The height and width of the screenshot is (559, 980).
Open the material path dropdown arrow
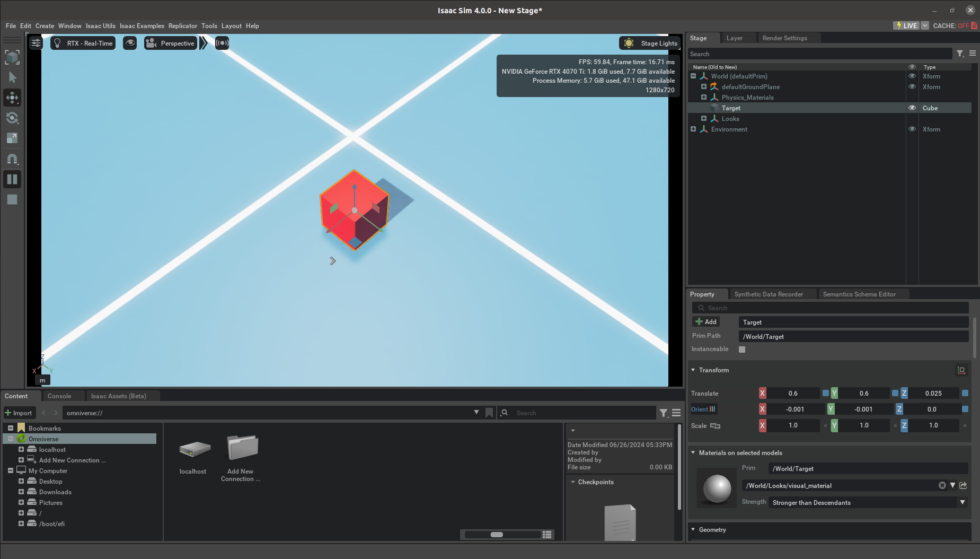point(952,485)
